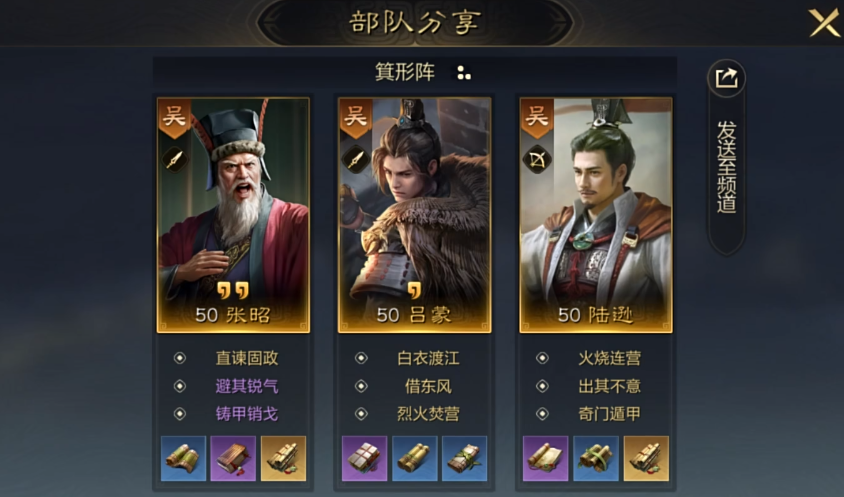The height and width of the screenshot is (497, 844).
Task: View the purple 避其锐气 skill
Action: [x=247, y=386]
